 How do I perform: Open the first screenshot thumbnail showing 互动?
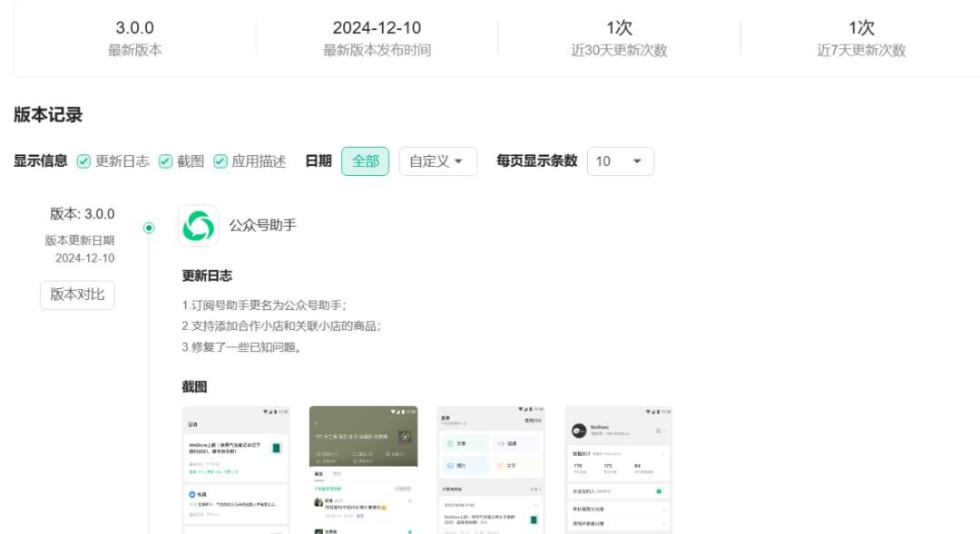tap(236, 470)
